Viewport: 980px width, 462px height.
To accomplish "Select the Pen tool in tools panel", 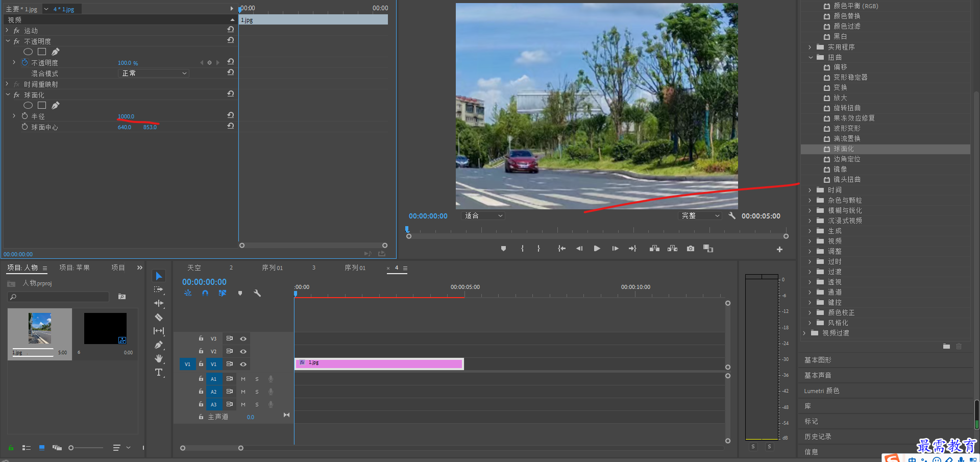I will [x=159, y=345].
